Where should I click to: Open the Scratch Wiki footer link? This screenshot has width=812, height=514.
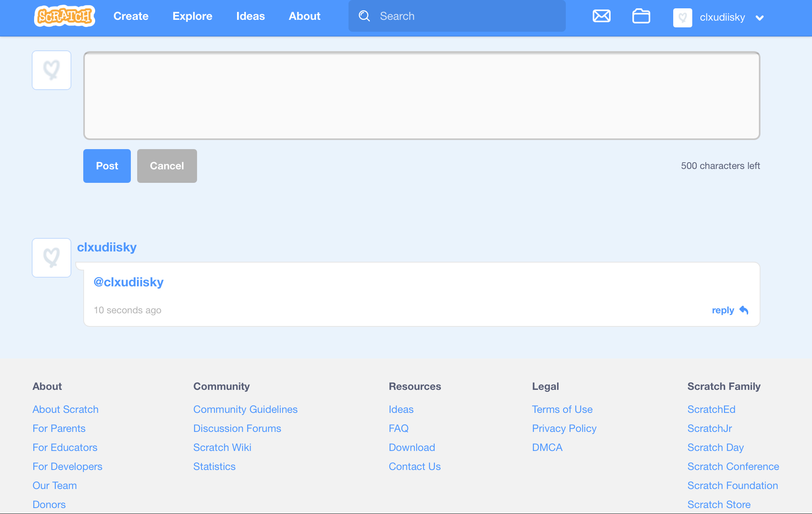coord(222,447)
